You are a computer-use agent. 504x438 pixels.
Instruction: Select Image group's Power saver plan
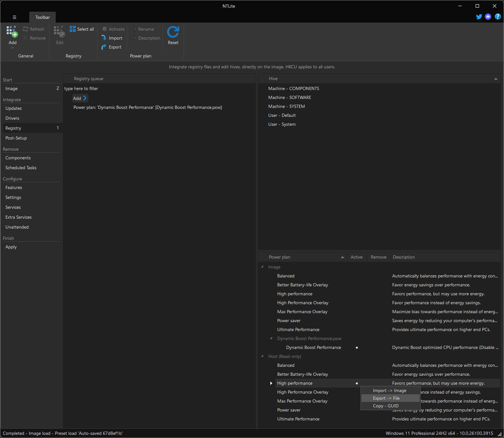point(289,321)
